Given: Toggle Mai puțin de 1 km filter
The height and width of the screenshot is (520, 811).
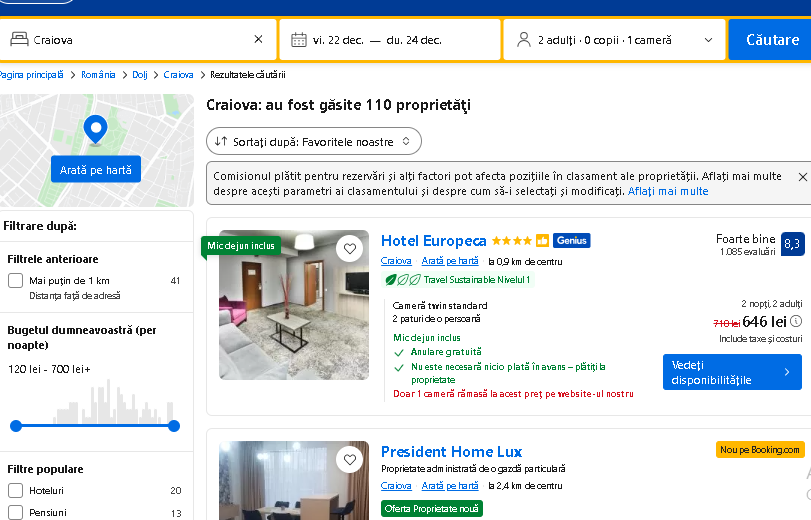Looking at the screenshot, I should [x=16, y=280].
